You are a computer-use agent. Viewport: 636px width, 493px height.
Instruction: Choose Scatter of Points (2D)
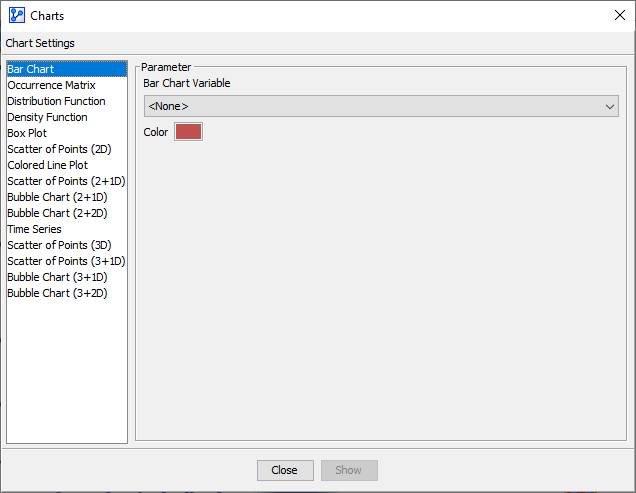click(x=59, y=149)
